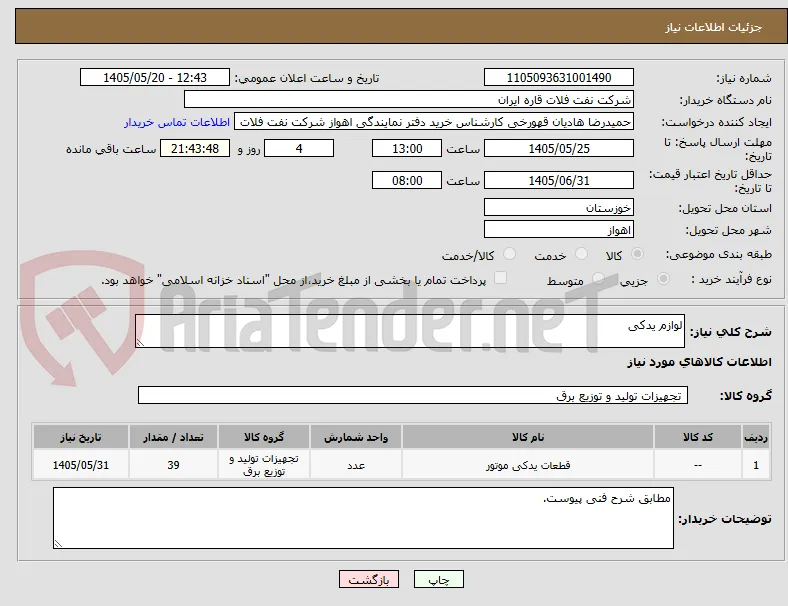Click the requester field حمیدرضا هادیان
Image resolution: width=788 pixels, height=606 pixels.
point(434,122)
